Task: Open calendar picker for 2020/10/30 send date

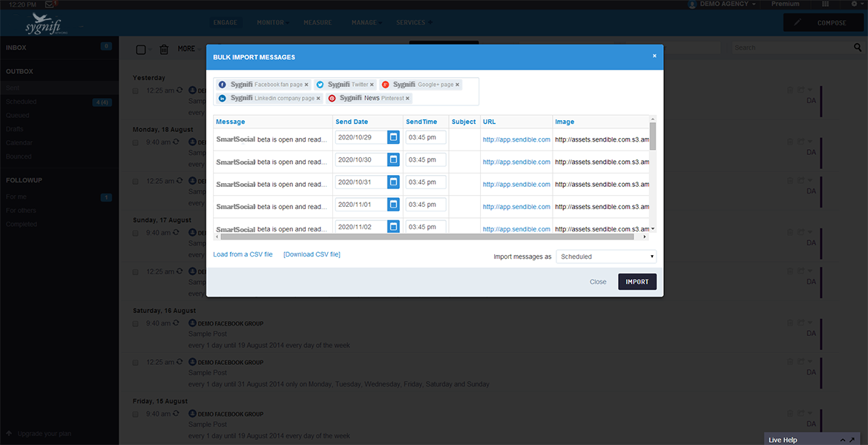Action: pos(393,159)
